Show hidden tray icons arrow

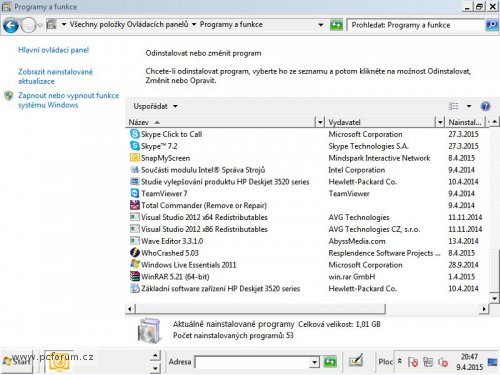[400, 361]
